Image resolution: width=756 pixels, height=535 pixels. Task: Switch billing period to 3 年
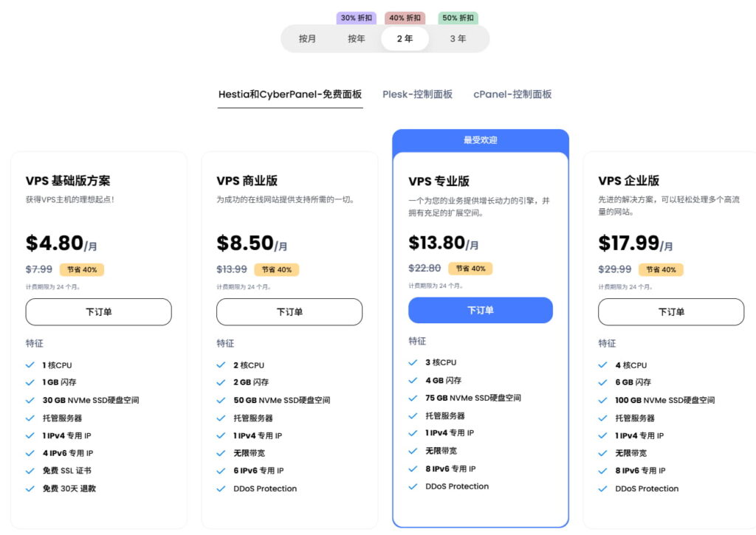point(458,38)
